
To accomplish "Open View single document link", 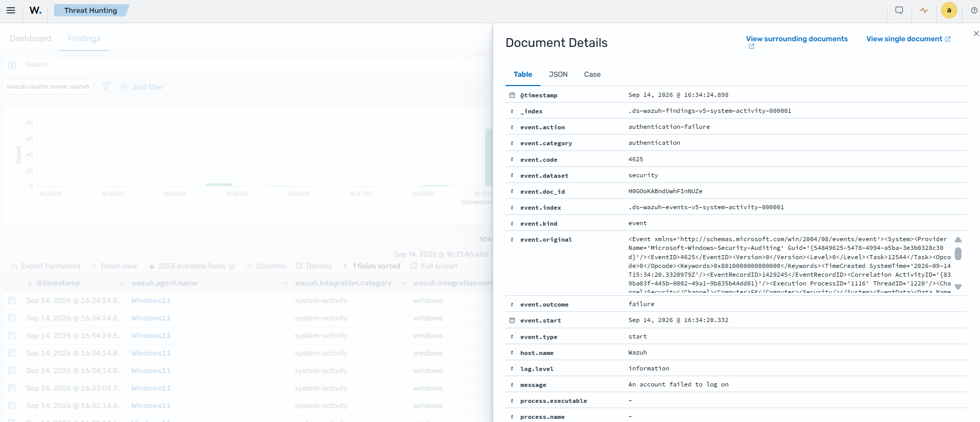I will 908,39.
